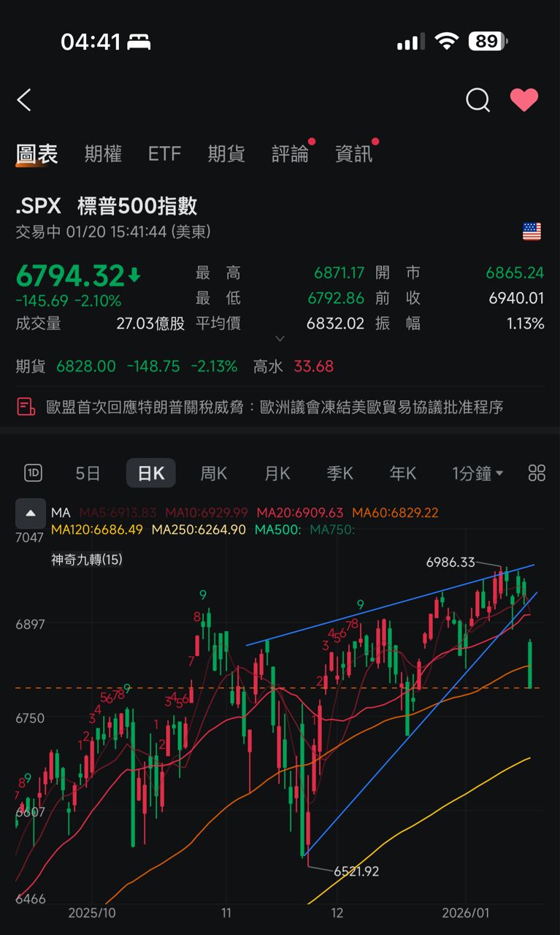Viewport: 560px width, 935px height.
Task: Select the 5日 chart period
Action: (x=88, y=473)
